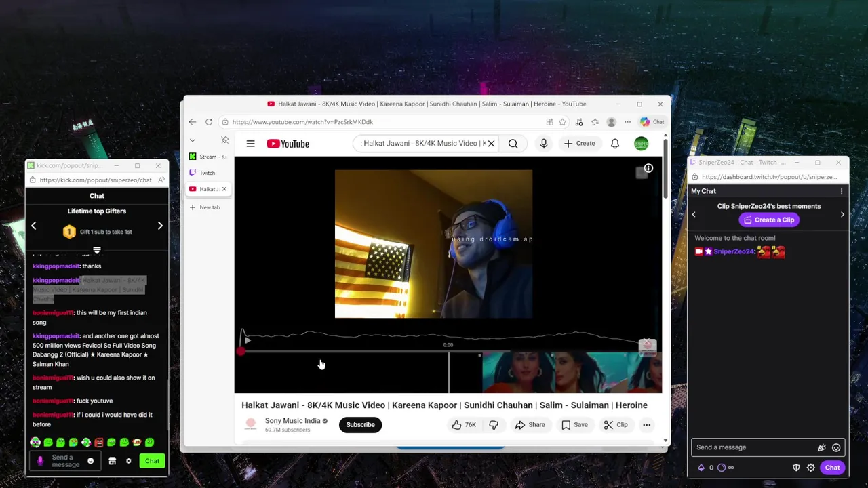Collapse the vertical tab list chevron
The image size is (868, 488).
click(193, 140)
